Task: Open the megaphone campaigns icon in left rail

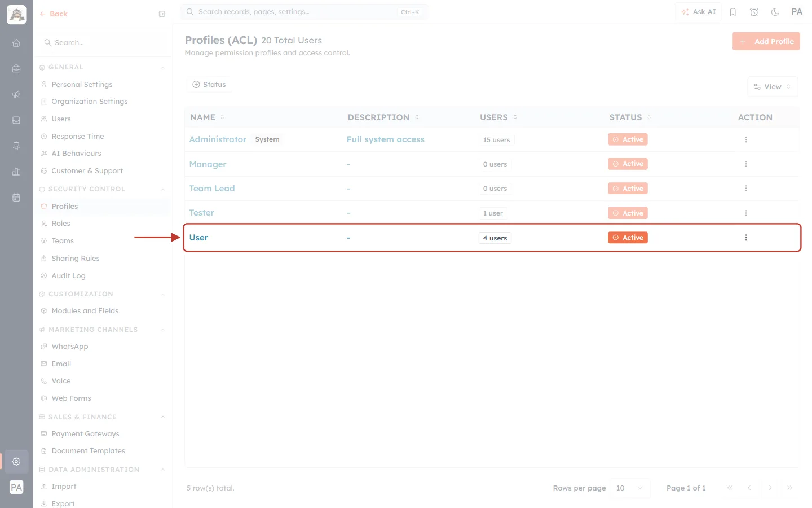Action: point(16,94)
